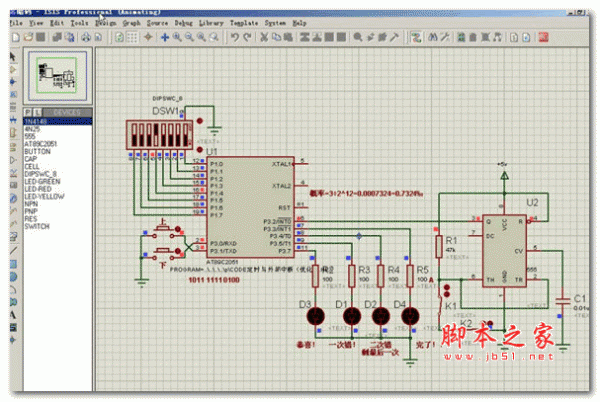Select the Junction dot mode tool
The image size is (600, 402).
(13, 81)
